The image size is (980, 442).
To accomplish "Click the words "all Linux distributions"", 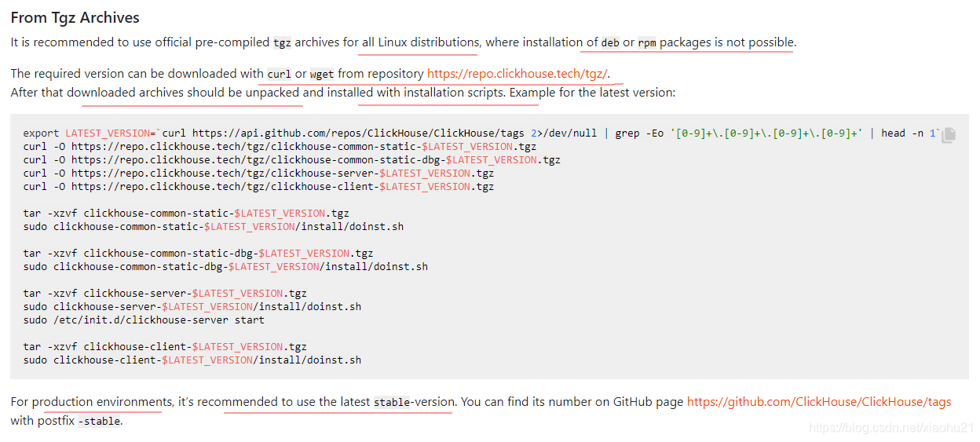I will [x=420, y=42].
